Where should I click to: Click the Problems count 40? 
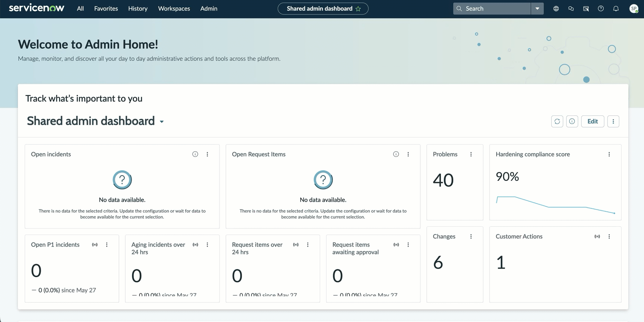443,180
